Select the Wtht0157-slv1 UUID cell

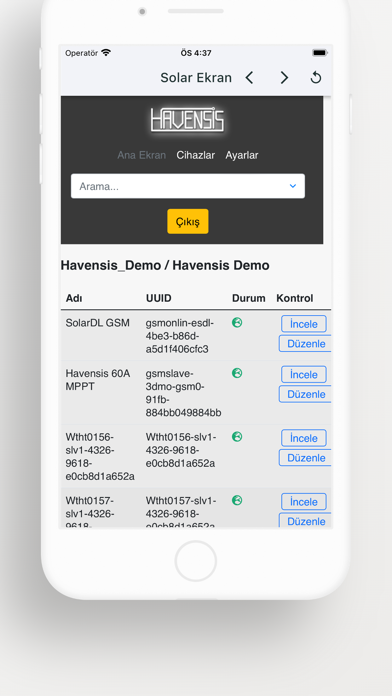coord(181,512)
